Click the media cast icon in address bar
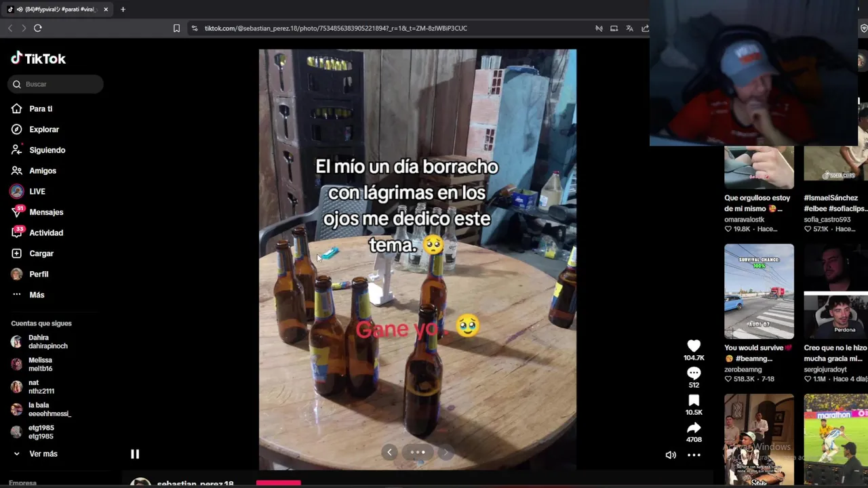The height and width of the screenshot is (488, 868). click(x=614, y=28)
